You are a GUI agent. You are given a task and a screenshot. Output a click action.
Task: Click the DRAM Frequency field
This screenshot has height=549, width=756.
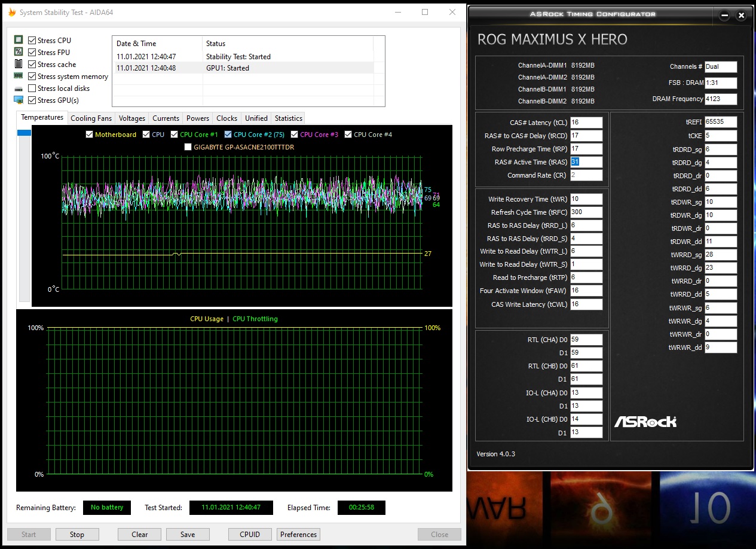pos(721,99)
